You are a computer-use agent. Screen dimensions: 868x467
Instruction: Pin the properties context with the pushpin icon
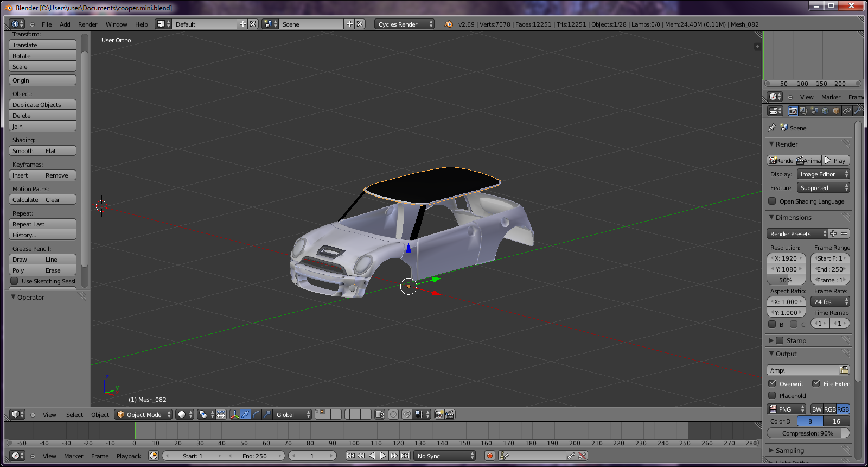772,128
